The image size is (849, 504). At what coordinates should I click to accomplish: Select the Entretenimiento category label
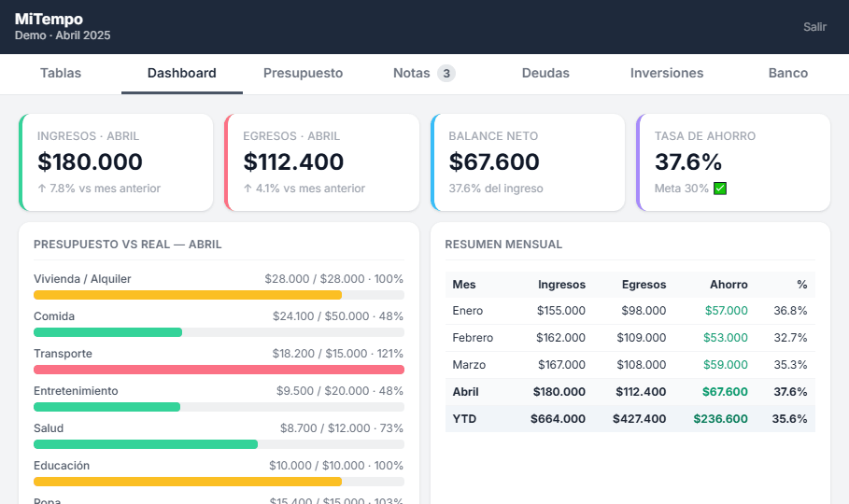pyautogui.click(x=76, y=391)
